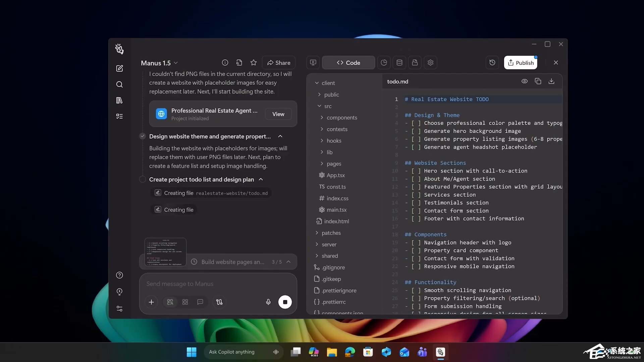Viewport: 644px width, 362px height.
Task: Expand the server folder
Action: pyautogui.click(x=317, y=244)
